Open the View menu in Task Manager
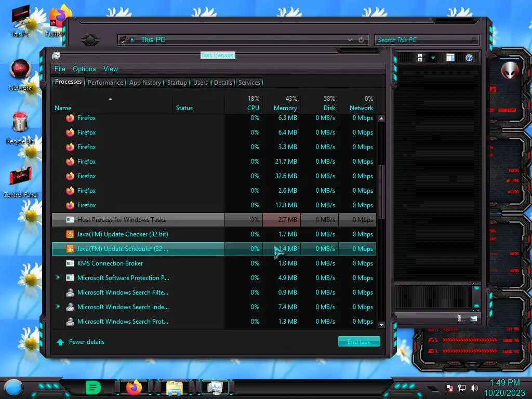The width and height of the screenshot is (532, 399). 111,69
